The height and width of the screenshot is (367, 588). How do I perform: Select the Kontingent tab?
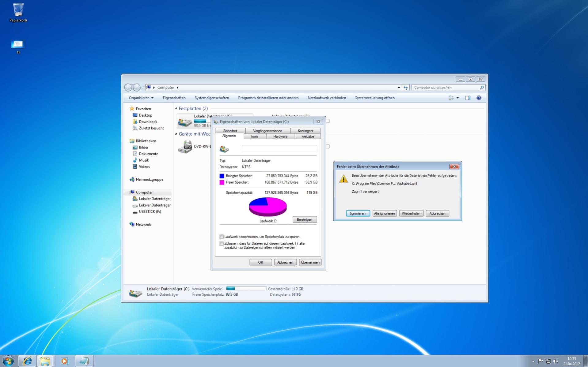tap(305, 131)
